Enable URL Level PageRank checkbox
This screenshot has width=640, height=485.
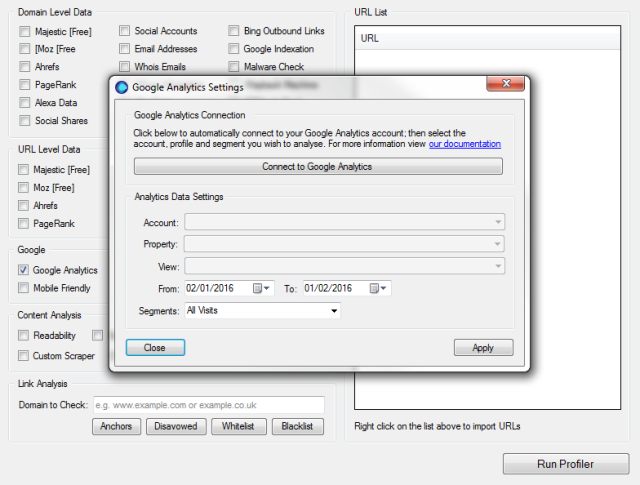click(x=24, y=223)
